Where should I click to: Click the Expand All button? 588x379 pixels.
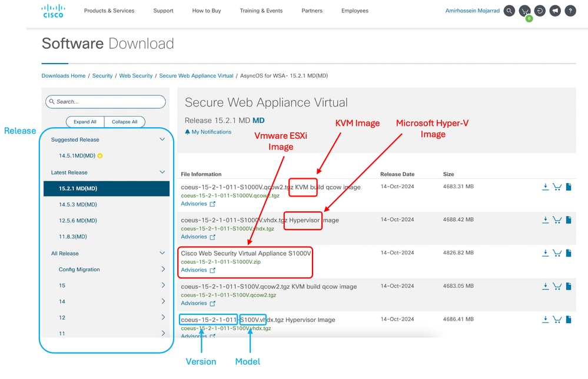click(85, 122)
